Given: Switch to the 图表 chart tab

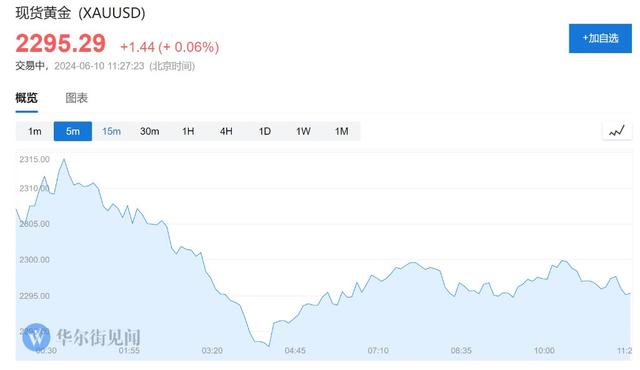Looking at the screenshot, I should pyautogui.click(x=77, y=98).
